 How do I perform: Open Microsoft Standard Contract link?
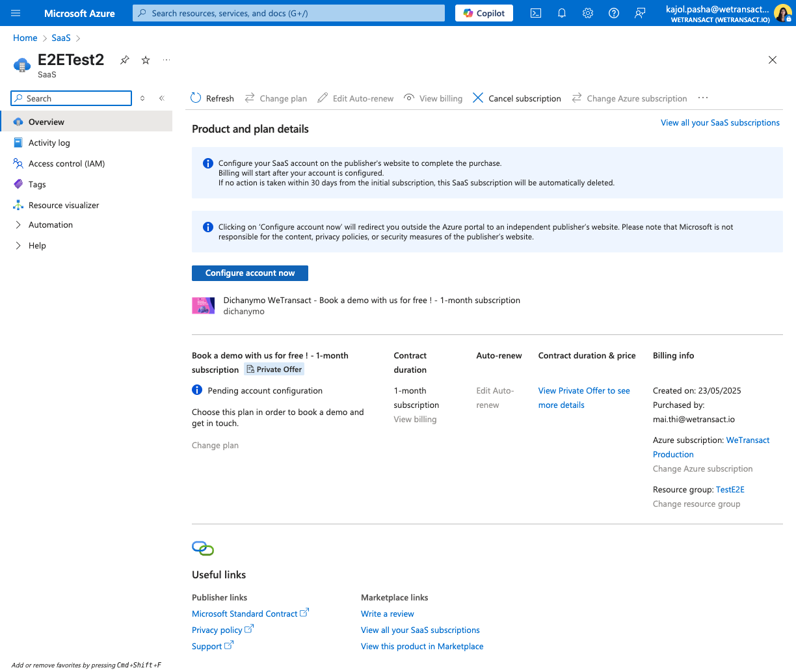tap(250, 613)
